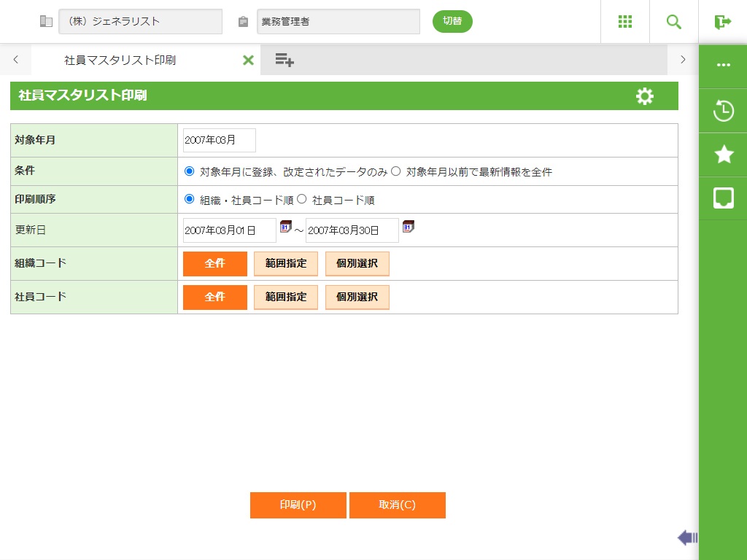Focus the update start date 2007年03月01日 field
This screenshot has height=560, width=747.
coord(230,230)
